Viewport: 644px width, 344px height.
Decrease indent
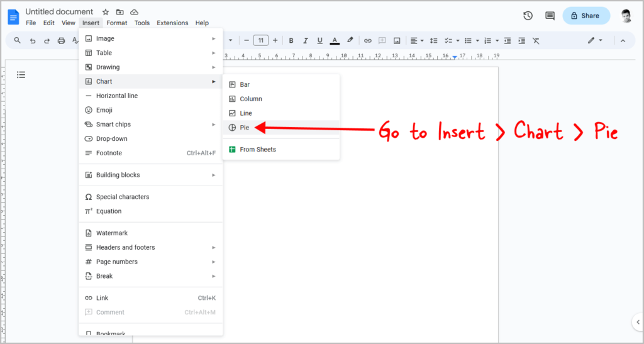[x=508, y=41]
